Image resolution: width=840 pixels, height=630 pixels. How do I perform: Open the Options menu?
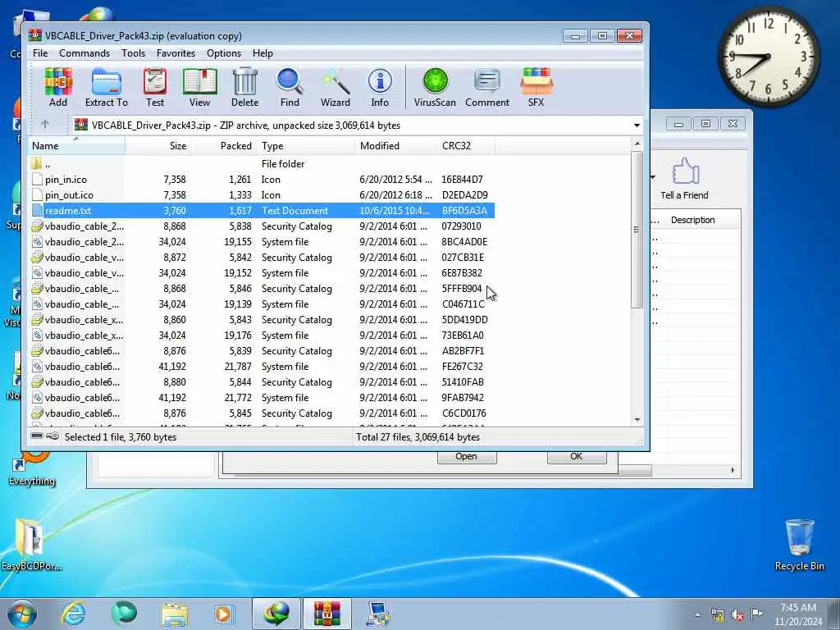pos(224,53)
